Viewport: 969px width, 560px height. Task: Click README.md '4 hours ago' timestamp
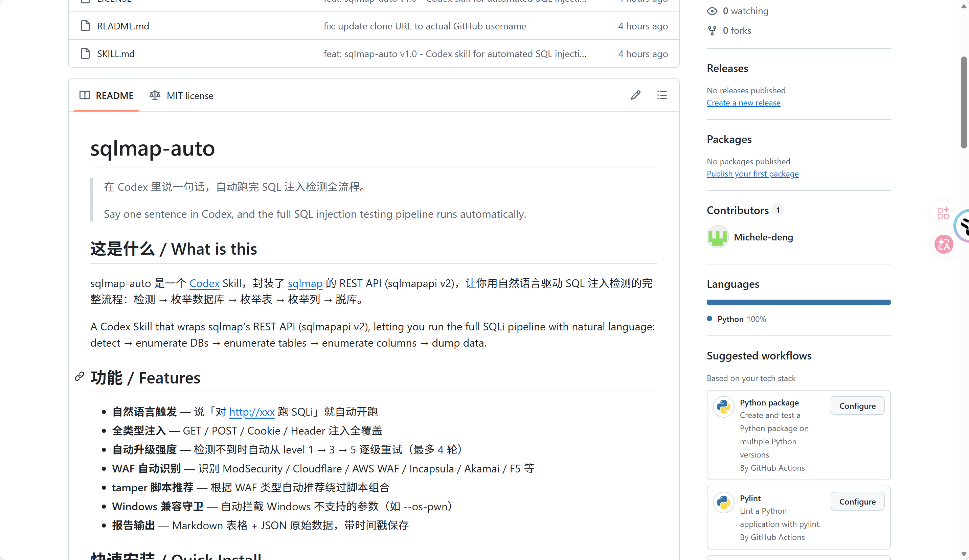tap(643, 26)
